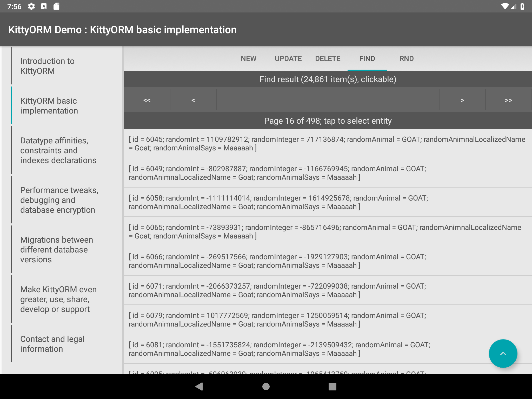The height and width of the screenshot is (399, 532).
Task: Switch to the DELETE tab
Action: [328, 59]
